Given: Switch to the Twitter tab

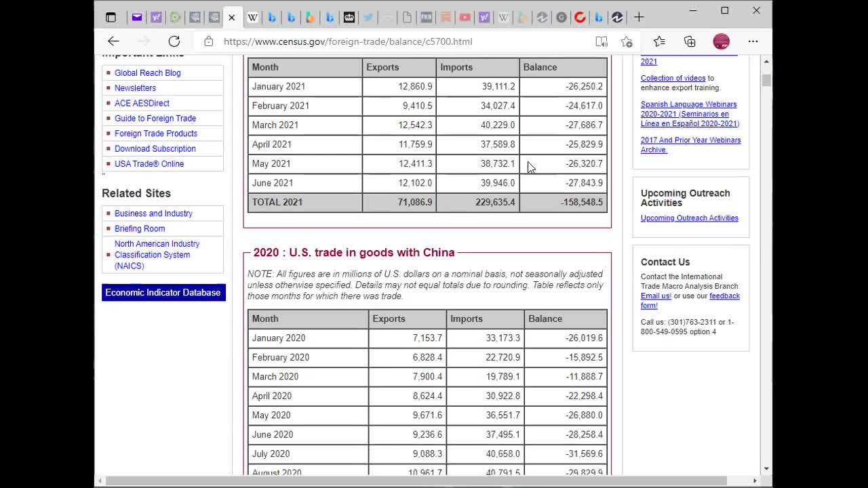Looking at the screenshot, I should point(368,17).
